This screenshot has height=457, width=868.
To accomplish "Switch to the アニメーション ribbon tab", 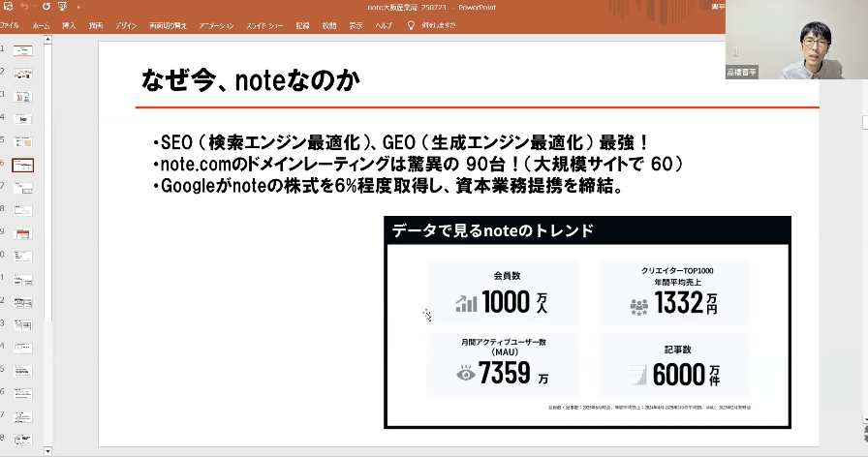I will click(216, 25).
